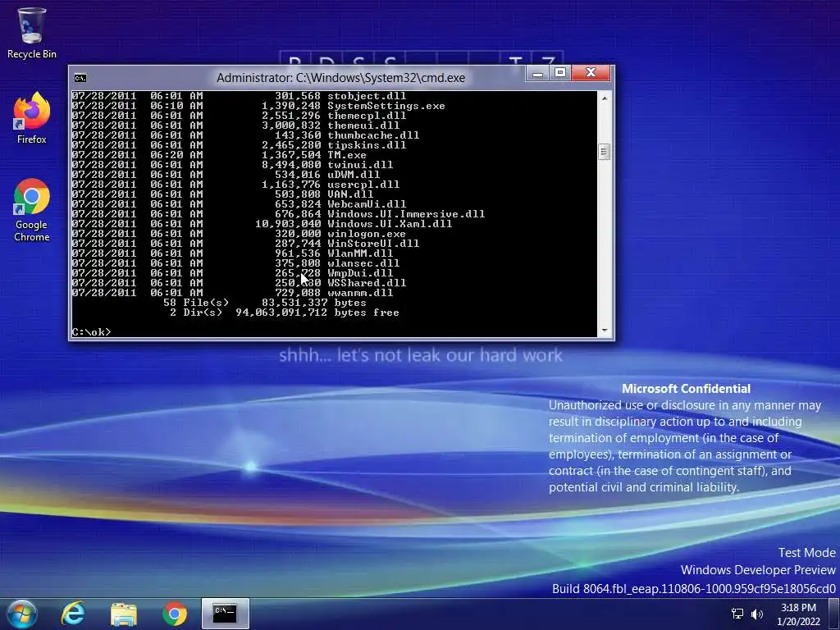Image resolution: width=840 pixels, height=630 pixels.
Task: Click the twinui.dll entry
Action: pos(361,165)
